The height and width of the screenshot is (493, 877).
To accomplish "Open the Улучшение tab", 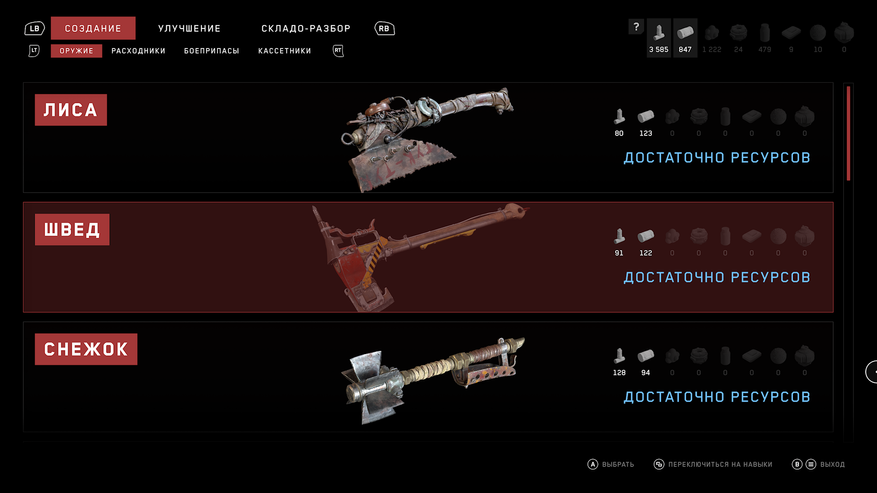I will (x=189, y=29).
